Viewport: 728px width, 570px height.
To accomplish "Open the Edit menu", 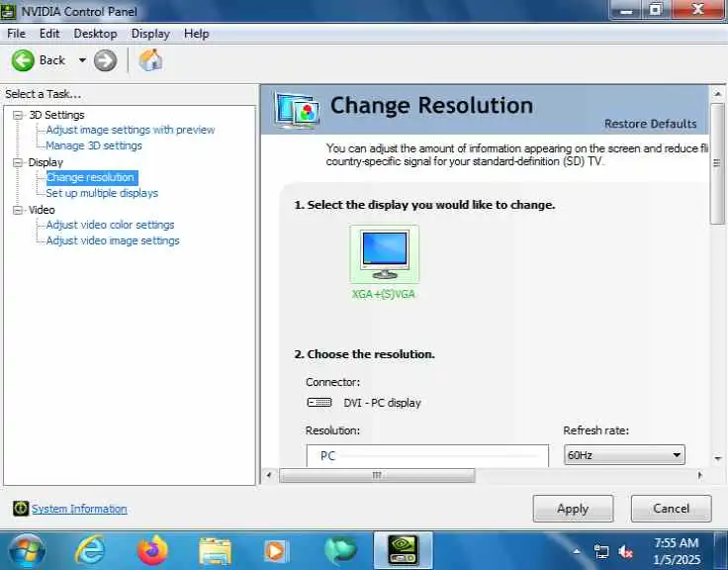I will click(49, 34).
